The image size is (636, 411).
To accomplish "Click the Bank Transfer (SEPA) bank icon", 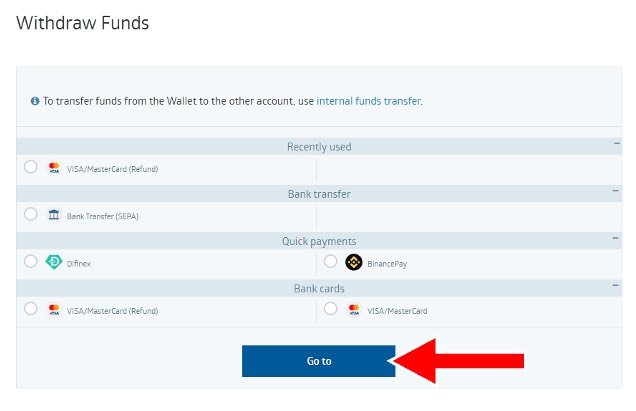I will pyautogui.click(x=54, y=215).
